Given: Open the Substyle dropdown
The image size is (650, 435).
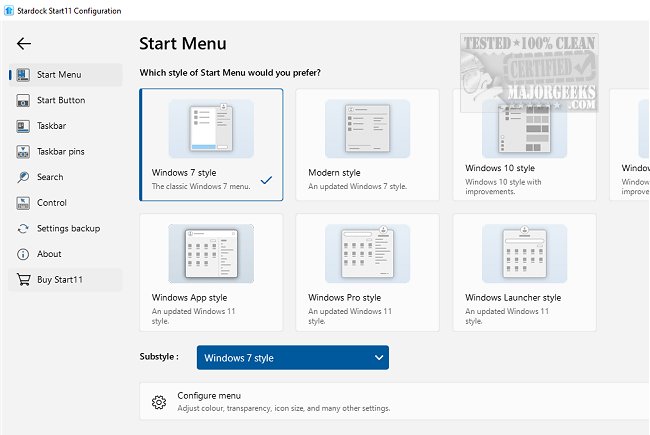Looking at the screenshot, I should 291,358.
